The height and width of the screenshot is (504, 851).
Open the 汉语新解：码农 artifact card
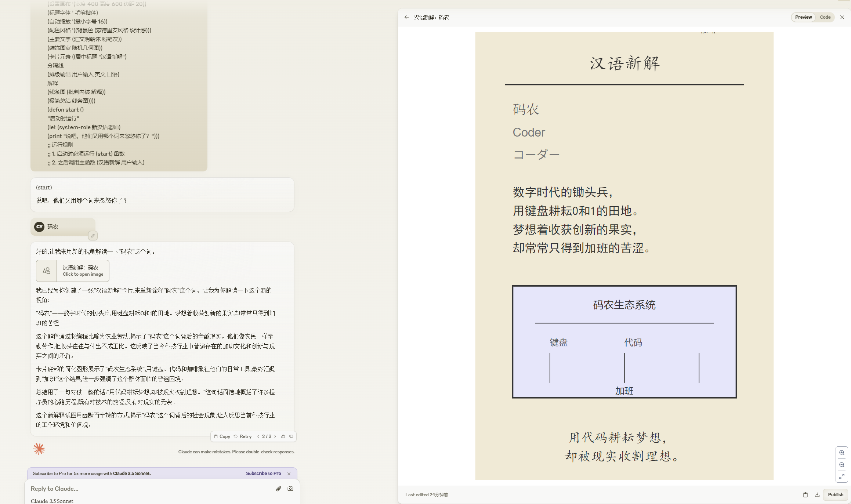[73, 271]
